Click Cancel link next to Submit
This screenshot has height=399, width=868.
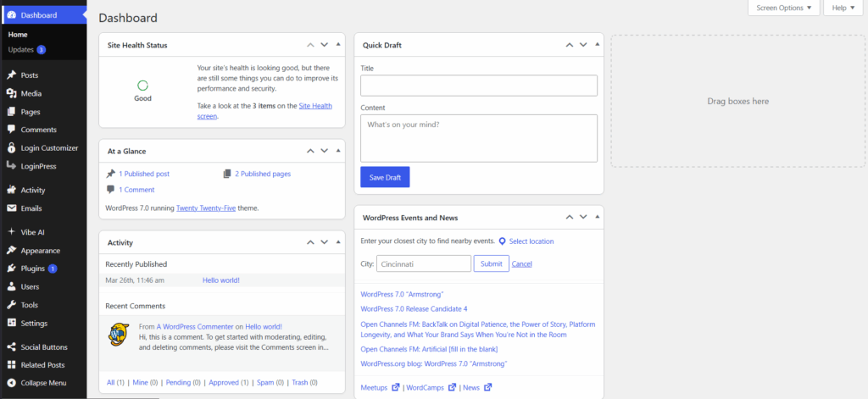point(521,264)
